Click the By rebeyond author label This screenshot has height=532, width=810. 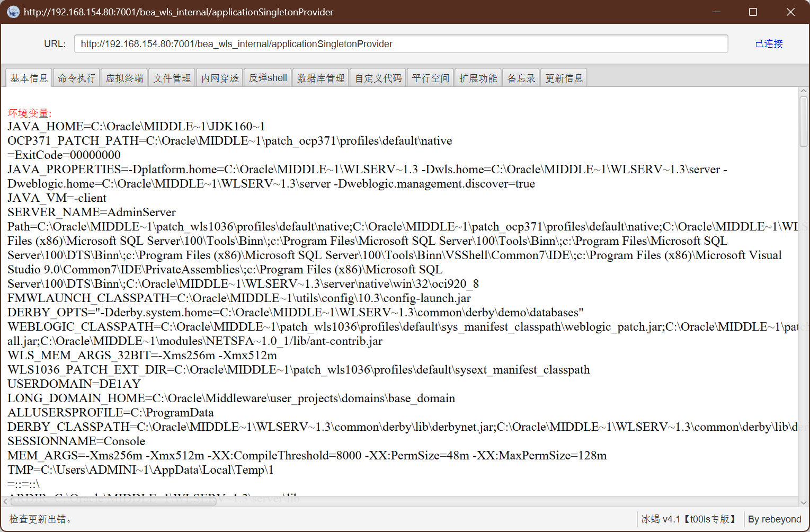coord(775,519)
